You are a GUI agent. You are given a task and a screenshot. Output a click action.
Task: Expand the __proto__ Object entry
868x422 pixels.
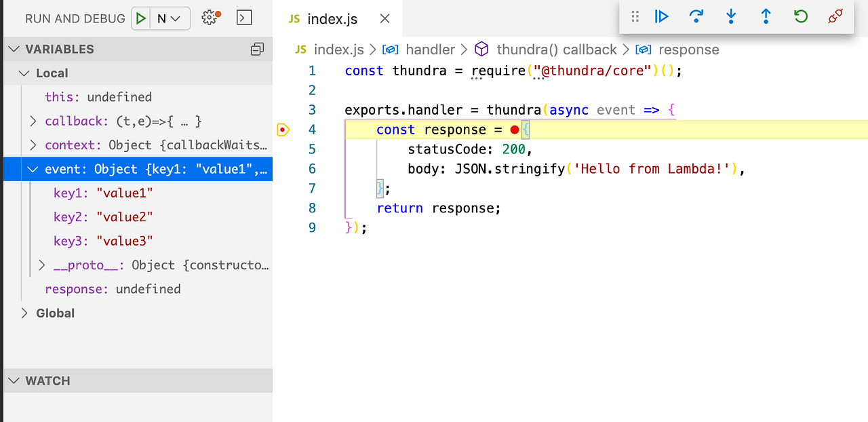(x=41, y=265)
